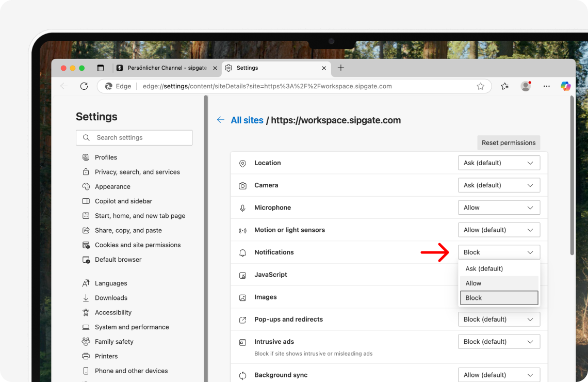Open Intrusive ads dropdown
Viewport: 588px width, 382px height.
click(499, 341)
